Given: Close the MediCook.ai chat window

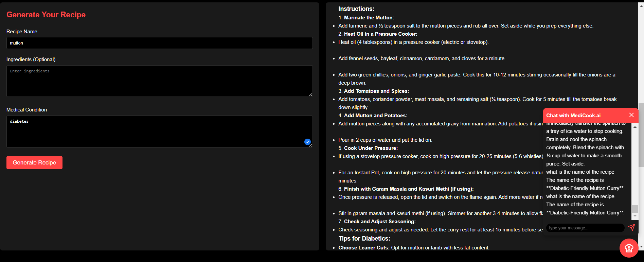Looking at the screenshot, I should [631, 115].
